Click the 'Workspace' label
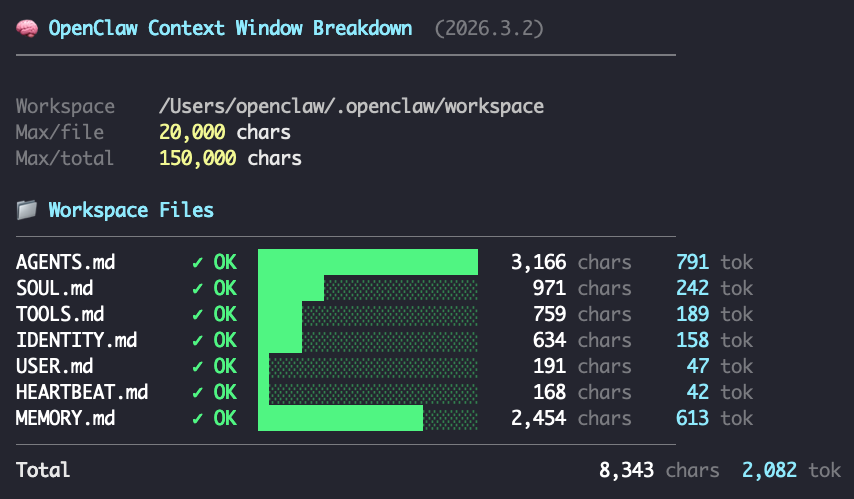 (65, 106)
